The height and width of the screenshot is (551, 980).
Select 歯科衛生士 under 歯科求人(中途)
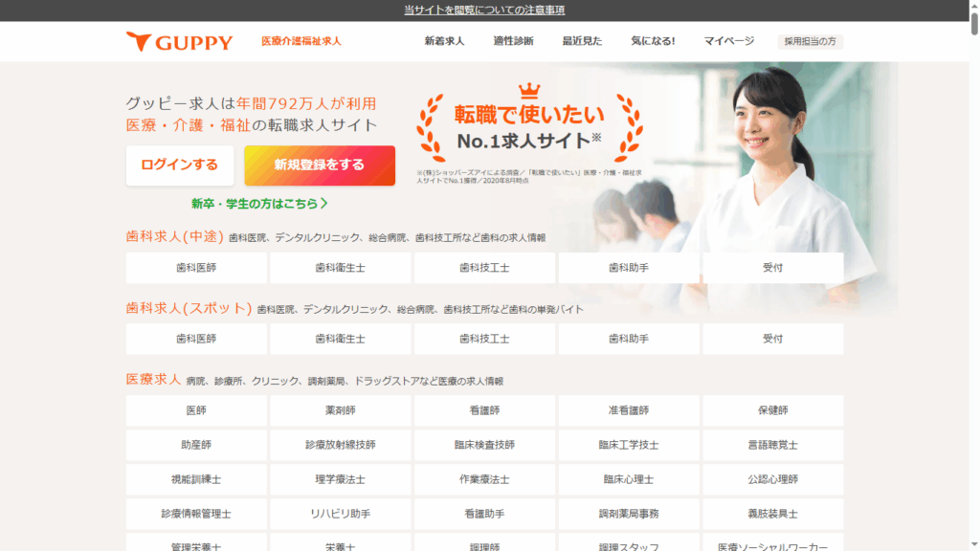341,268
